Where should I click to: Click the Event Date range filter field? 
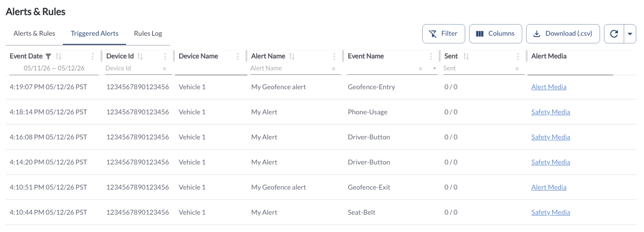tap(54, 68)
